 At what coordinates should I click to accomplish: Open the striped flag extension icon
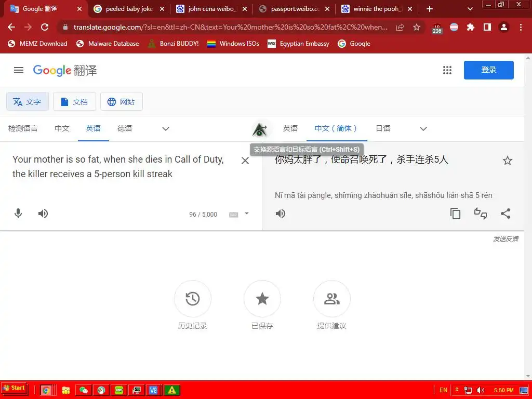454,27
